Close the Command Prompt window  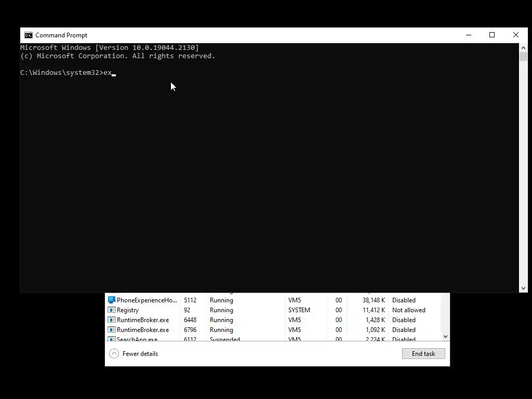coord(516,35)
